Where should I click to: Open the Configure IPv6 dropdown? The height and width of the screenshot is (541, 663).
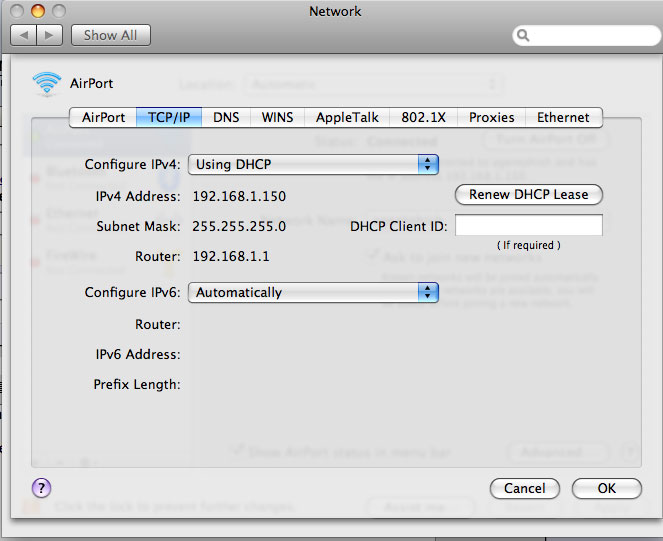tap(313, 292)
